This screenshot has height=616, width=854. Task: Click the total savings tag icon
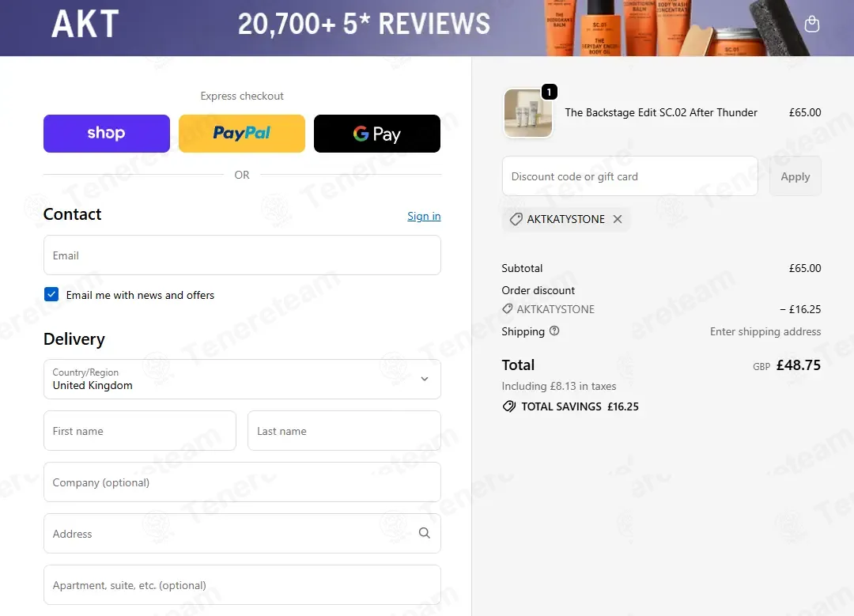[508, 406]
